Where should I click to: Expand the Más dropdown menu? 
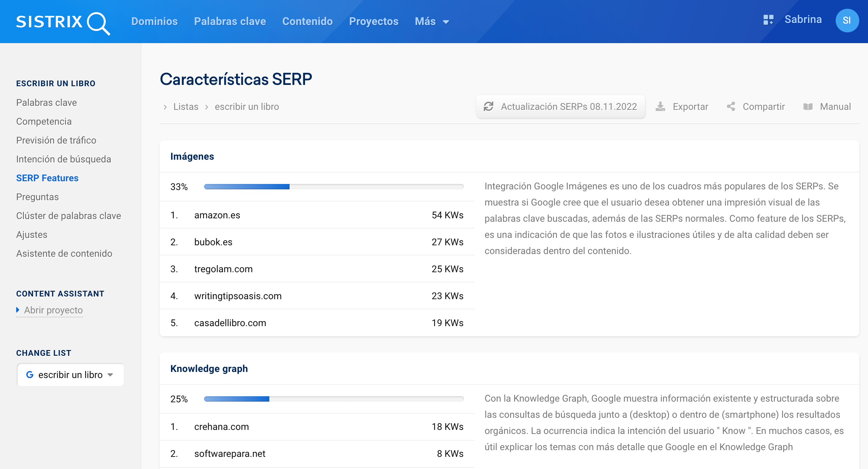tap(432, 22)
